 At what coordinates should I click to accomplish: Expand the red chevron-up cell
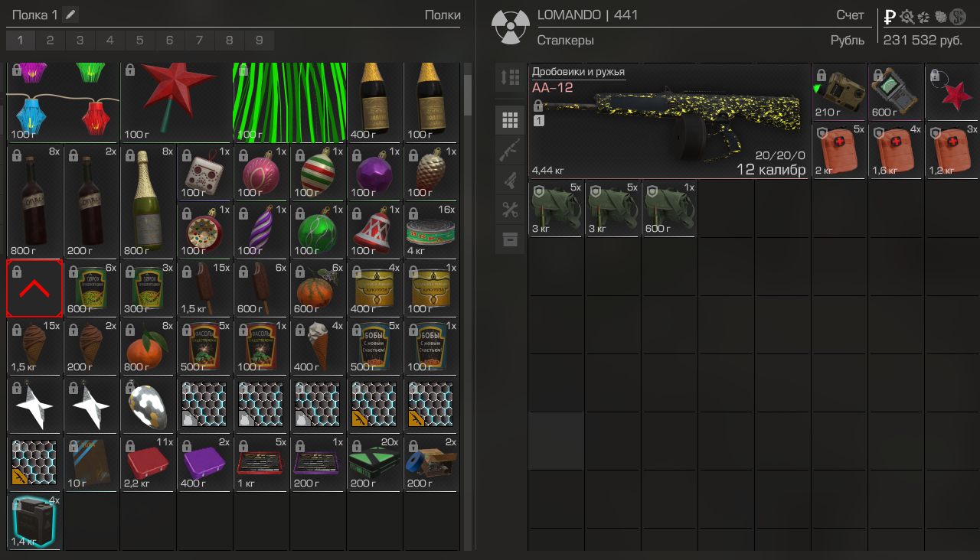point(34,288)
